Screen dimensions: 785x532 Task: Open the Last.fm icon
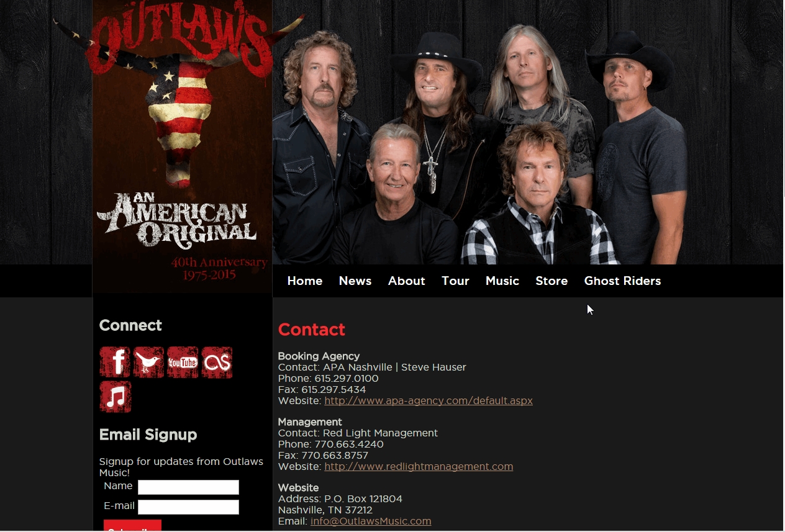(217, 363)
